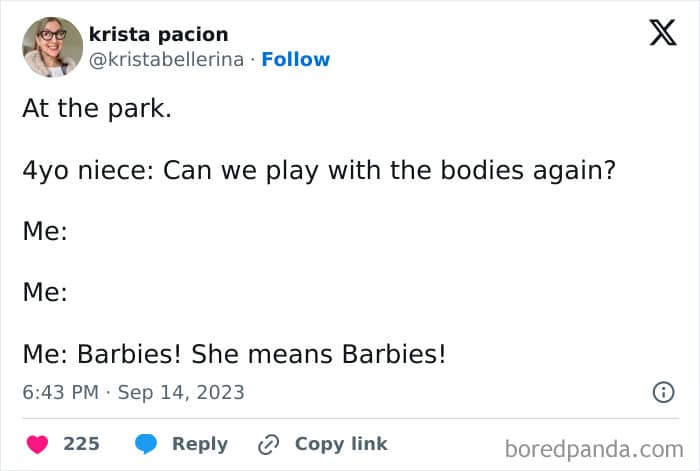700x471 pixels.
Task: Click the X logo icon
Action: click(662, 34)
